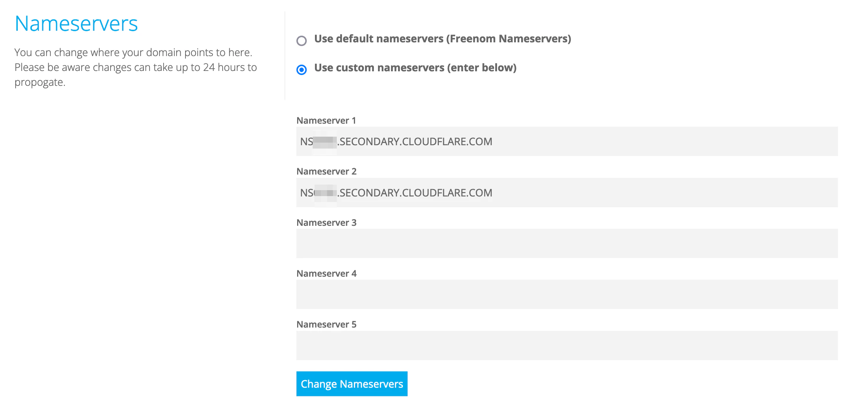This screenshot has height=410, width=868.
Task: Click the 'Use custom nameservers (enter below)' label text
Action: (x=415, y=68)
